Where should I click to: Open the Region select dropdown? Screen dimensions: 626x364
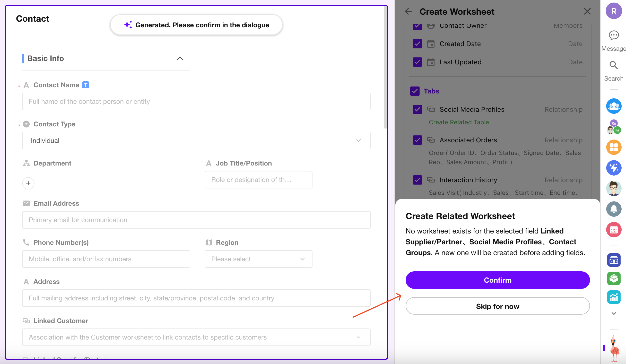pos(258,259)
